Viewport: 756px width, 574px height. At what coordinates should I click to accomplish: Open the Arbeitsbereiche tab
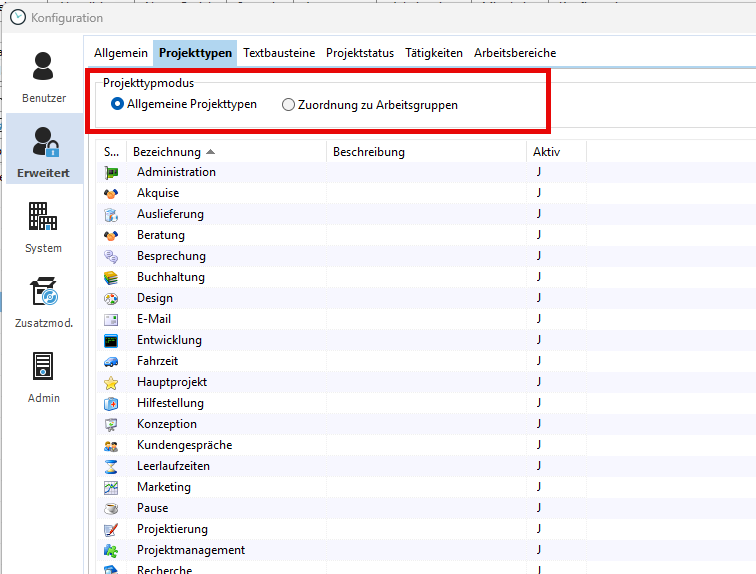pos(515,53)
